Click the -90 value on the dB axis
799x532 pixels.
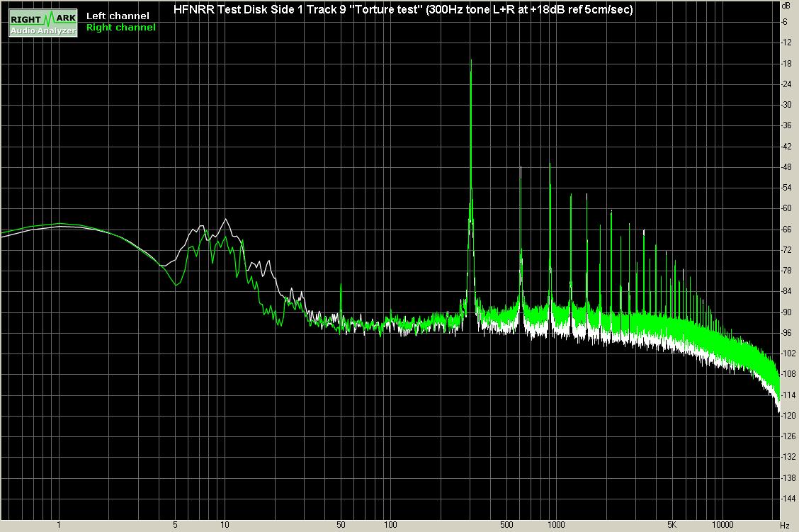tap(787, 312)
